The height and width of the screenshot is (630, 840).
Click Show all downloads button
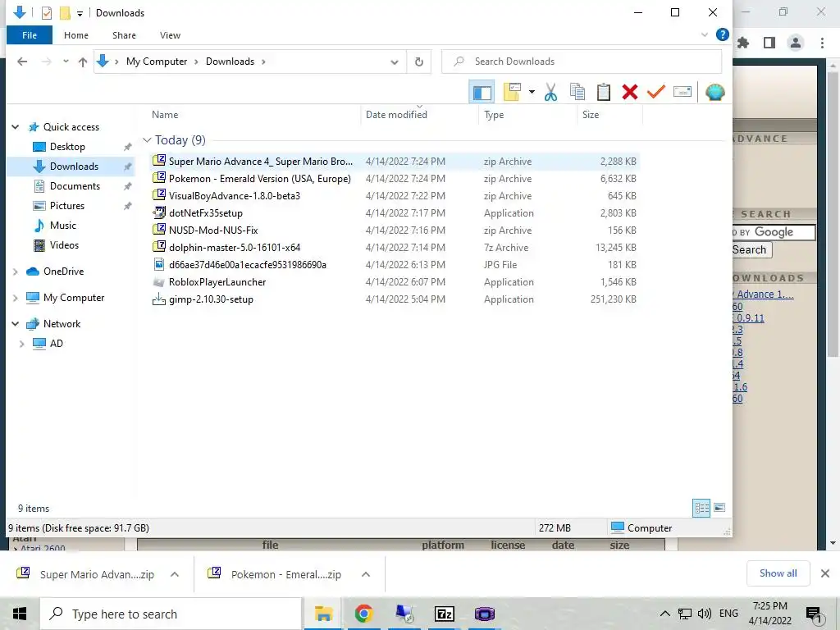point(778,573)
